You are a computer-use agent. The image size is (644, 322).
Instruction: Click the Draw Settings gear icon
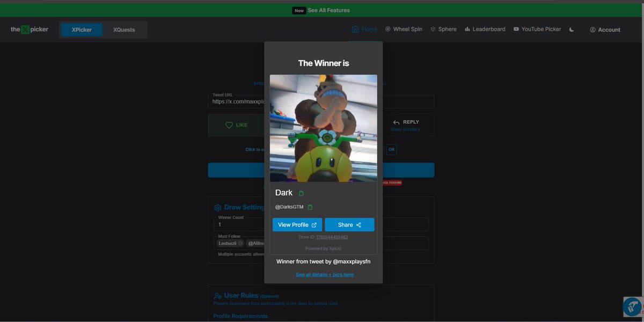217,208
